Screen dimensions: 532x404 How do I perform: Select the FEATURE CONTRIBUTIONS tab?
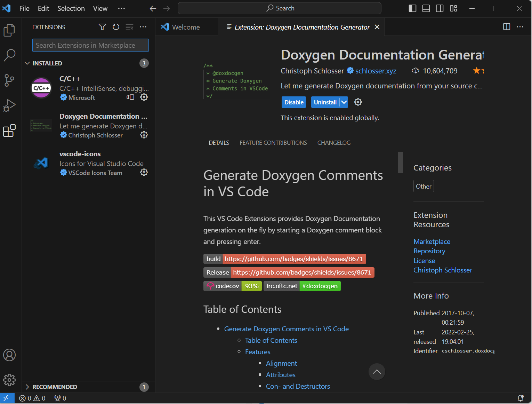pos(273,143)
